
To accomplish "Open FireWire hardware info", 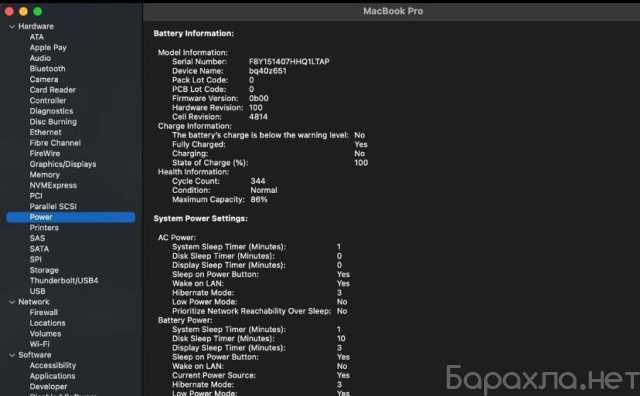I will point(45,154).
